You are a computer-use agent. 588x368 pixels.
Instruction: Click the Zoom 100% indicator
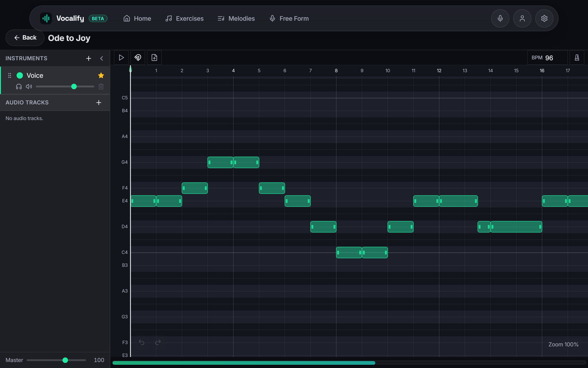coord(563,344)
